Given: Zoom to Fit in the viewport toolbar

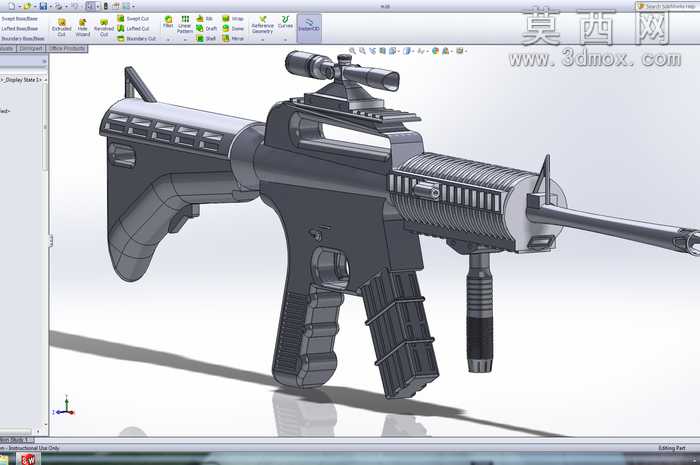Looking at the screenshot, I should pos(352,51).
